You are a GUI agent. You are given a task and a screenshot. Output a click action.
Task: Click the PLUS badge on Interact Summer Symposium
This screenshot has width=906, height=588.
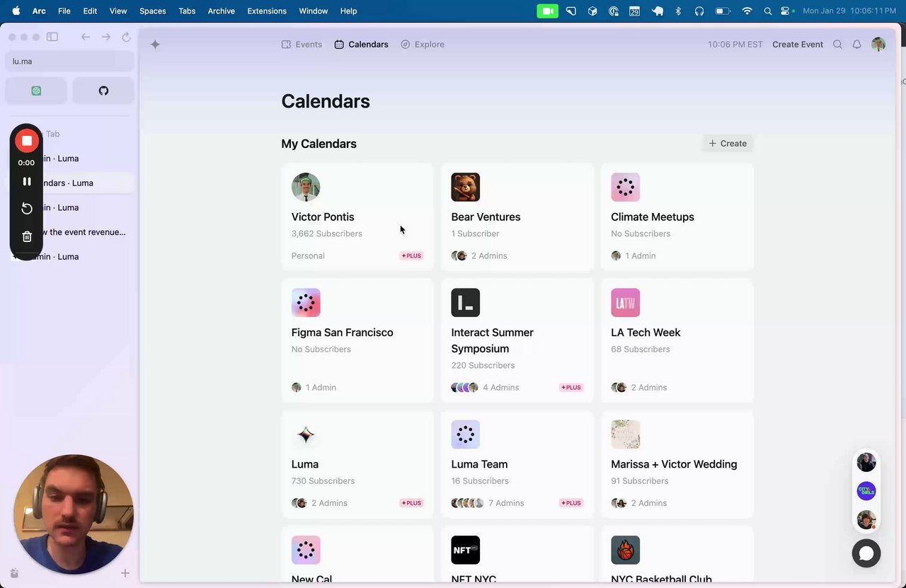point(571,387)
